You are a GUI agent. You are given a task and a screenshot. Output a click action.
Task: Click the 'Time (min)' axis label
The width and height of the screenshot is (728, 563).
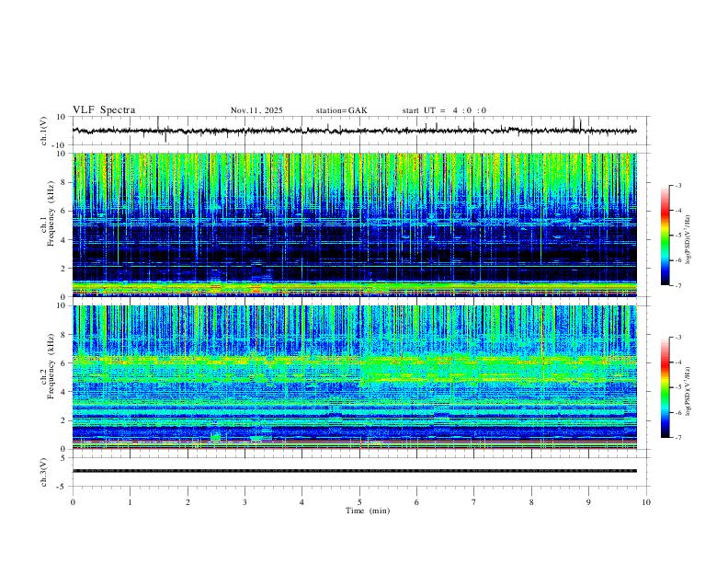368,511
